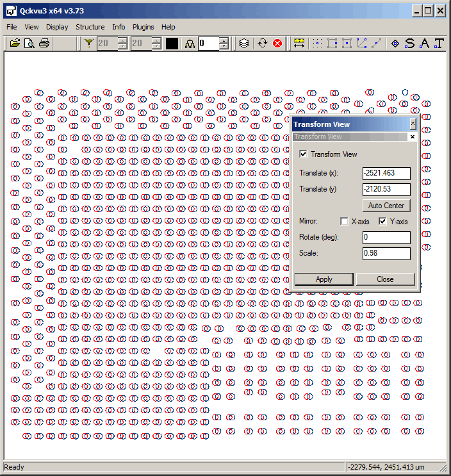Click the Close button in Transform View
The height and width of the screenshot is (476, 451).
tap(385, 279)
